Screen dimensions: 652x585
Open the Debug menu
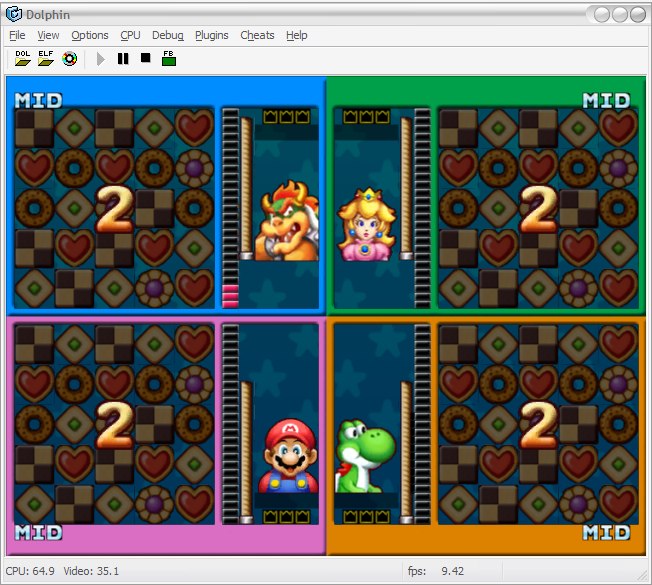(168, 35)
